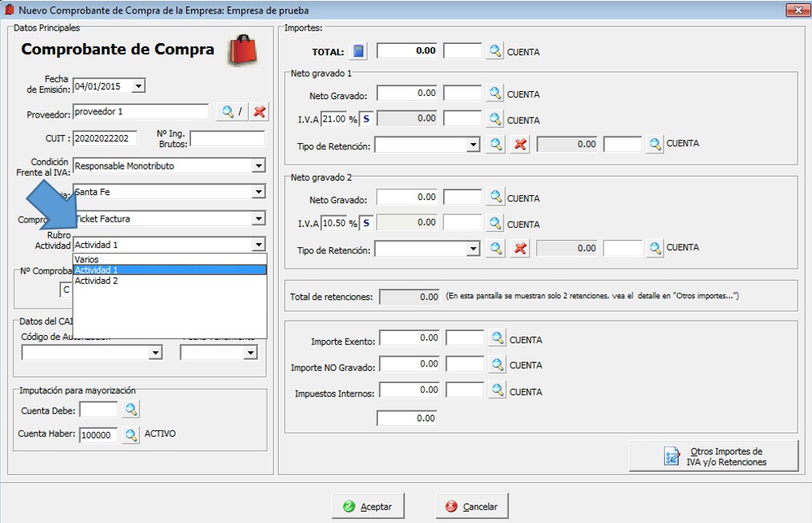Open Tipo de Retención dropdown in Neto gravado 2
This screenshot has height=523, width=812.
(473, 249)
